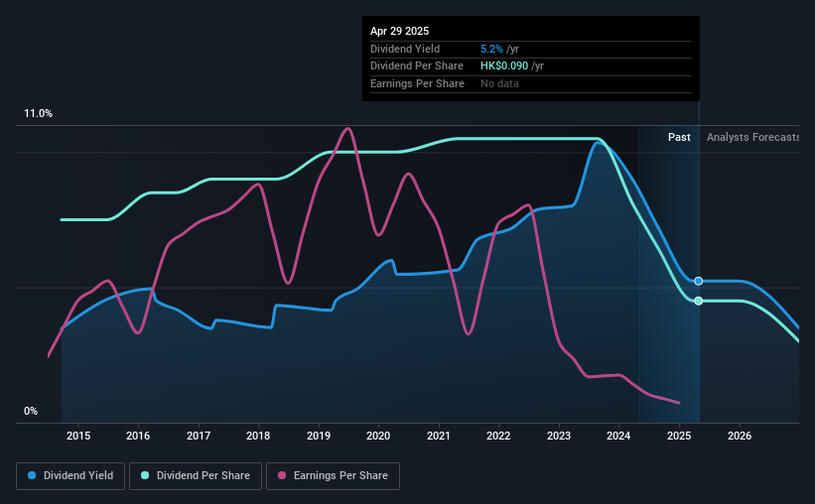Toggle the Earnings Per Share legend button
815x504 pixels.
334,476
